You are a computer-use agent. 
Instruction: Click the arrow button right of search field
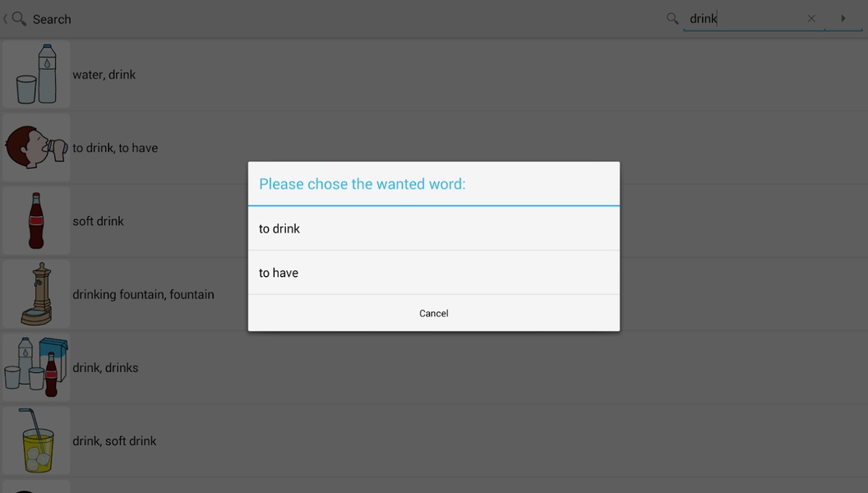[843, 18]
